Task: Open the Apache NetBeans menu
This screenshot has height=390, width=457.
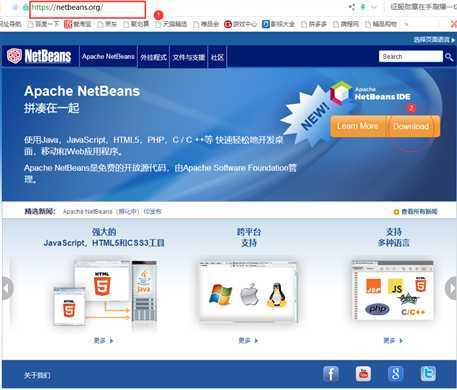Action: click(108, 57)
